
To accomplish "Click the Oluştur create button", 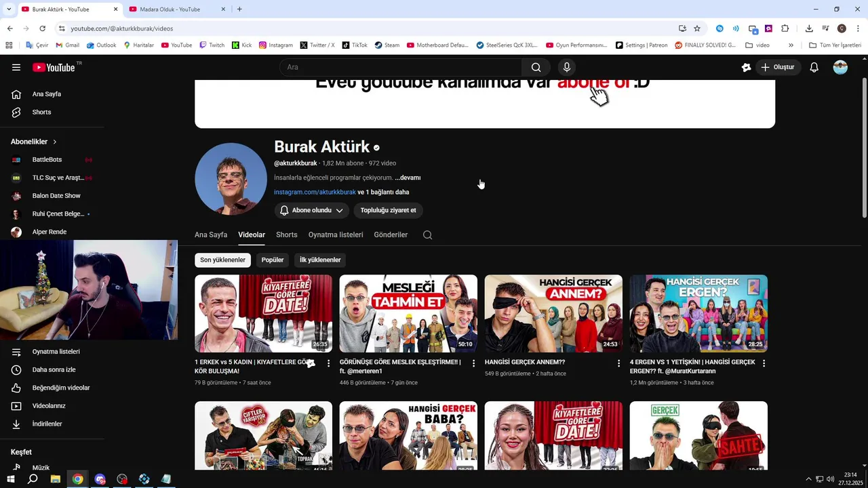I will (777, 67).
